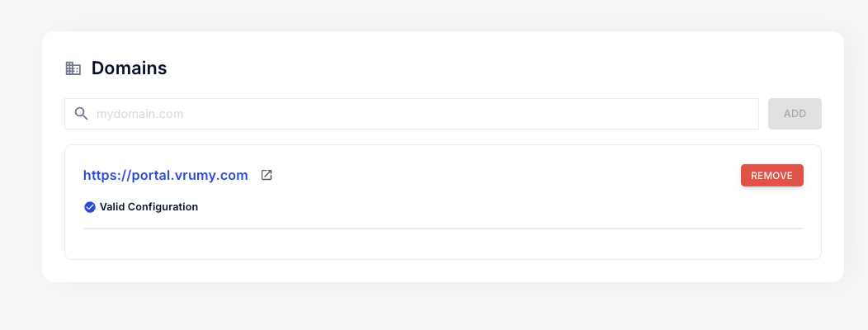Click the mydomain.com placeholder text

coord(139,114)
